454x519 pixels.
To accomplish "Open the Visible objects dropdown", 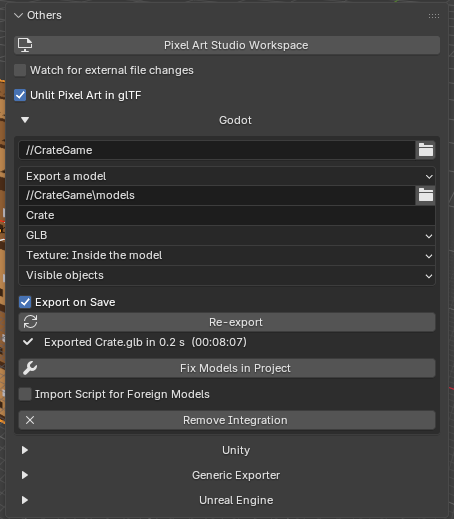I will click(227, 275).
